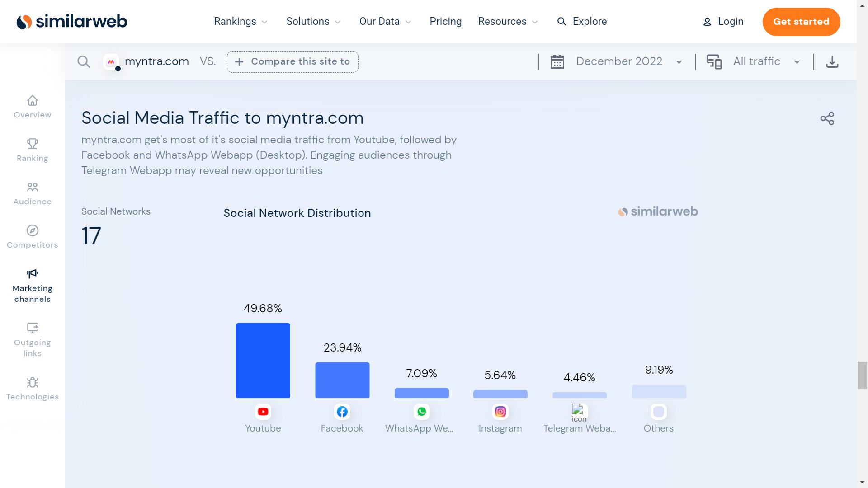Open Outgoing links in sidebar
The width and height of the screenshot is (868, 488).
pyautogui.click(x=33, y=340)
